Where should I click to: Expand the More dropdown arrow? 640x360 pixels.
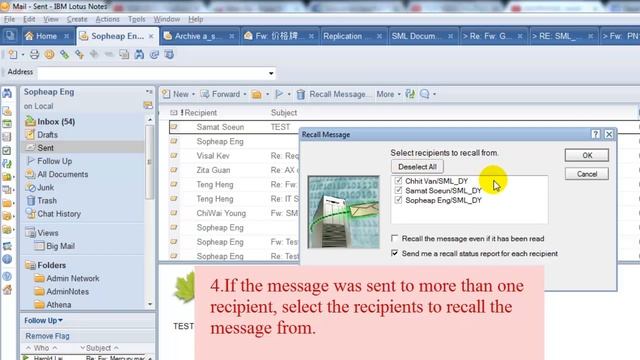pyautogui.click(x=399, y=94)
